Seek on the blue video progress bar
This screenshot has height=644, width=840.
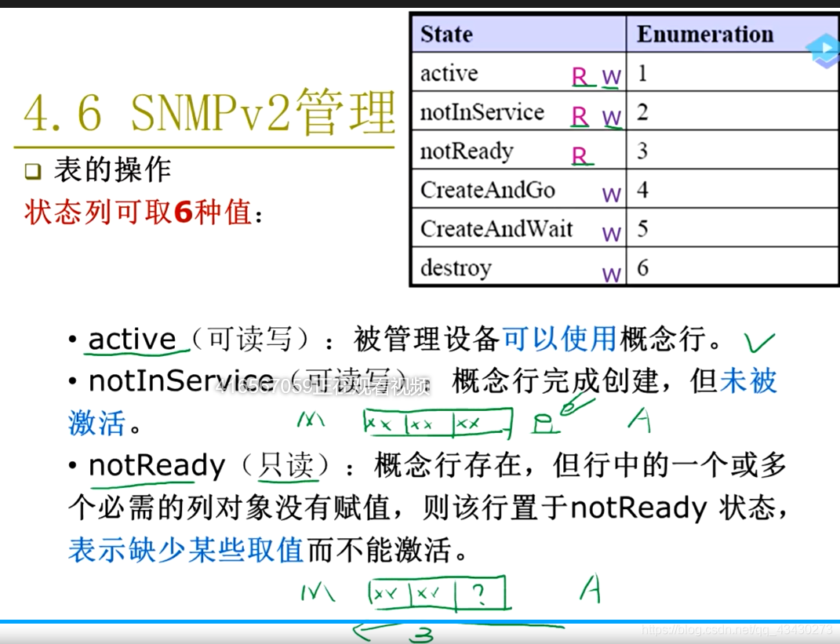[420, 621]
